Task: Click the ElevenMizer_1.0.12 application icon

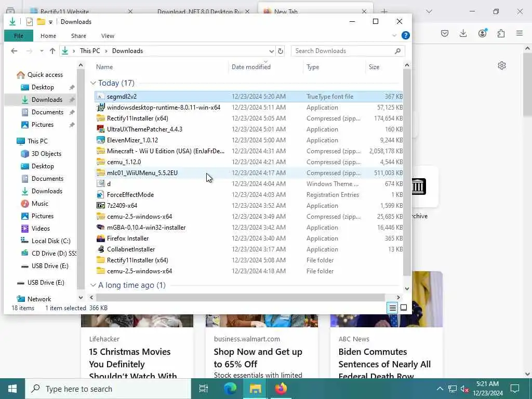Action: pyautogui.click(x=100, y=140)
